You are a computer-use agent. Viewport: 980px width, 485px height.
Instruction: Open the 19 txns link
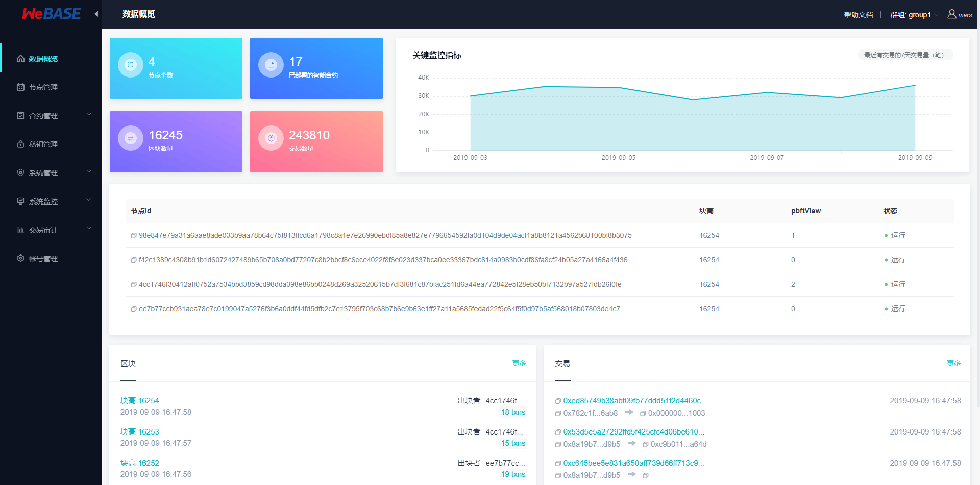tap(513, 474)
